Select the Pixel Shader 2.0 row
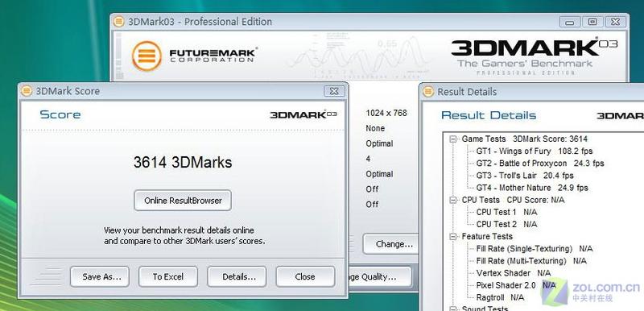Viewport: 644px width, 311px height. (516, 285)
